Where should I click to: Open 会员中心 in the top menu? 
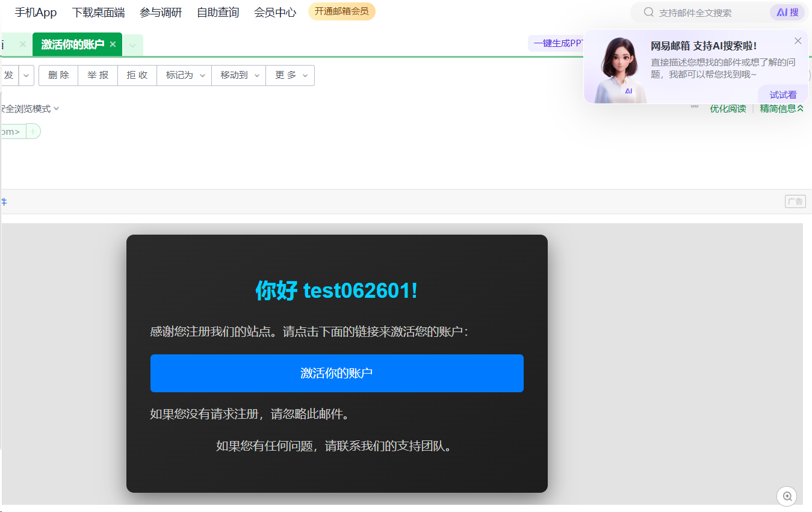[x=275, y=12]
